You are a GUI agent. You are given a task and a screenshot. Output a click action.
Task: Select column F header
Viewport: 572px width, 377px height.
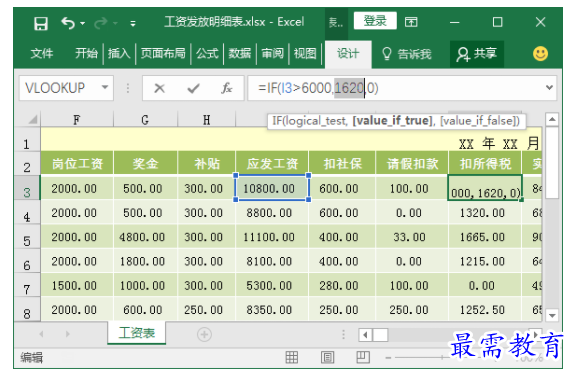[77, 120]
